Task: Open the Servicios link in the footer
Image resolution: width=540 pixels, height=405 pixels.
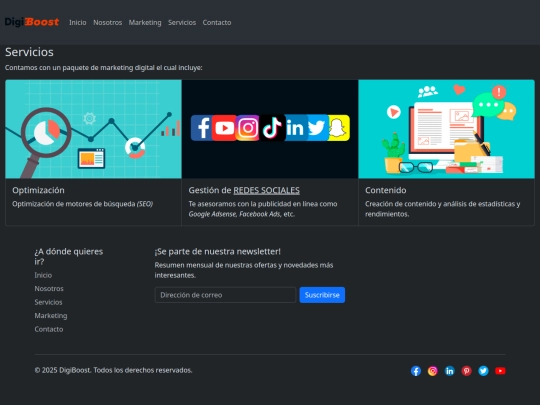Action: (48, 302)
